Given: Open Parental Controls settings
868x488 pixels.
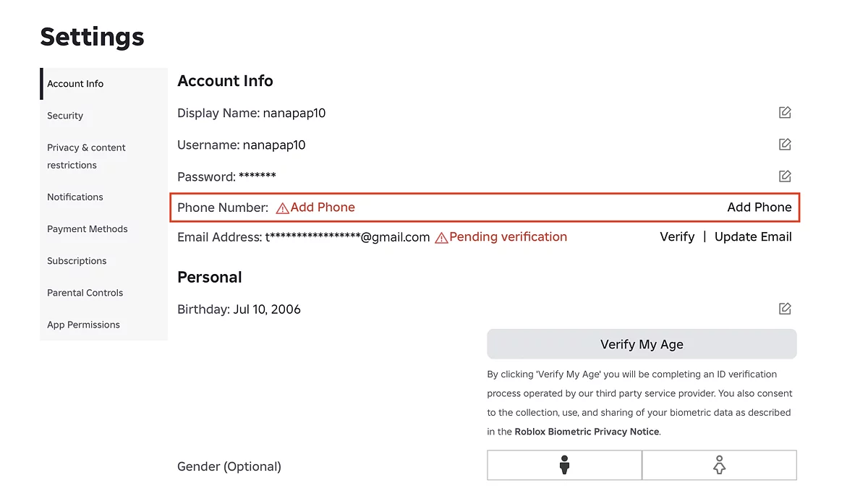Looking at the screenshot, I should [85, 293].
